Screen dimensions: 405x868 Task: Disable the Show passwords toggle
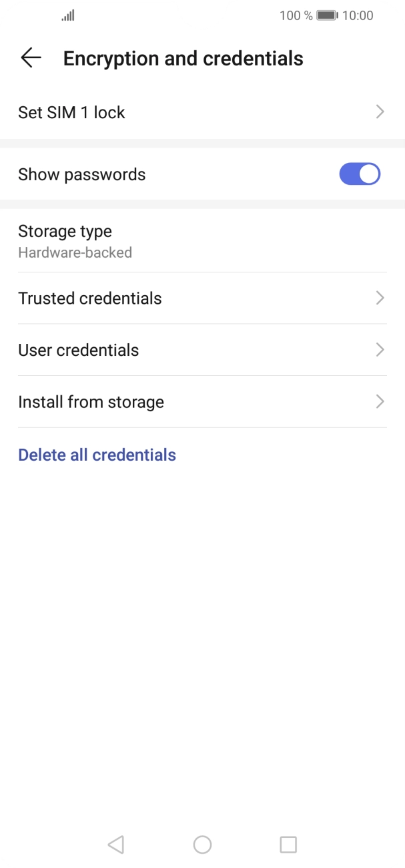click(360, 174)
